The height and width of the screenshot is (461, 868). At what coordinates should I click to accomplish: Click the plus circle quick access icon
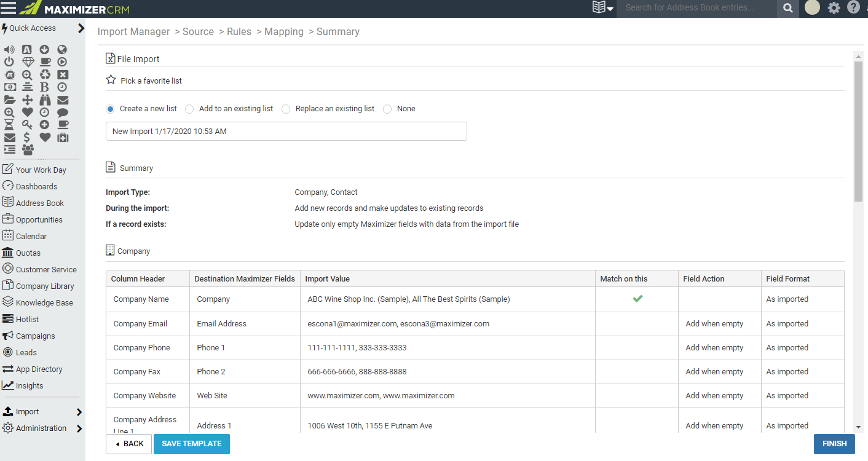click(44, 125)
